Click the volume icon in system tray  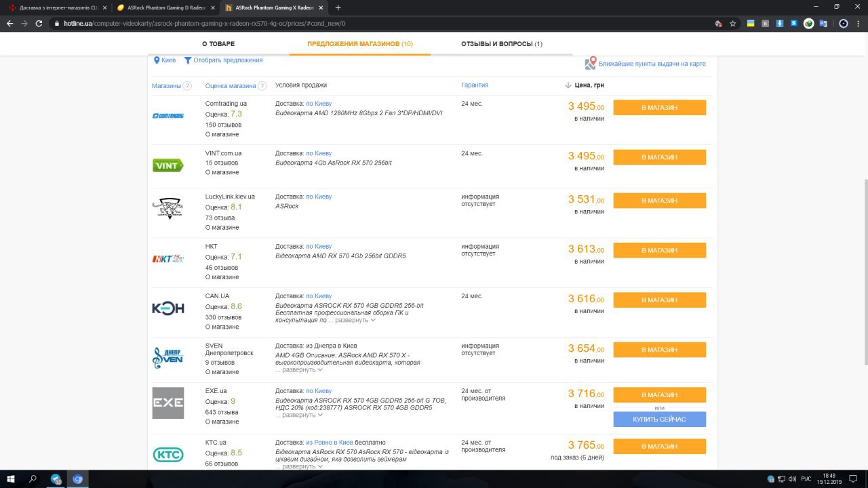pyautogui.click(x=792, y=479)
